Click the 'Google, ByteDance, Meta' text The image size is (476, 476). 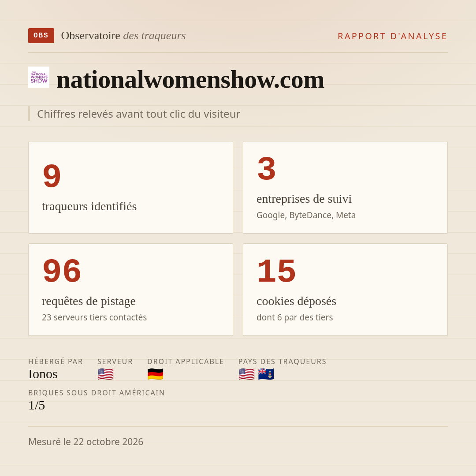[x=306, y=215]
